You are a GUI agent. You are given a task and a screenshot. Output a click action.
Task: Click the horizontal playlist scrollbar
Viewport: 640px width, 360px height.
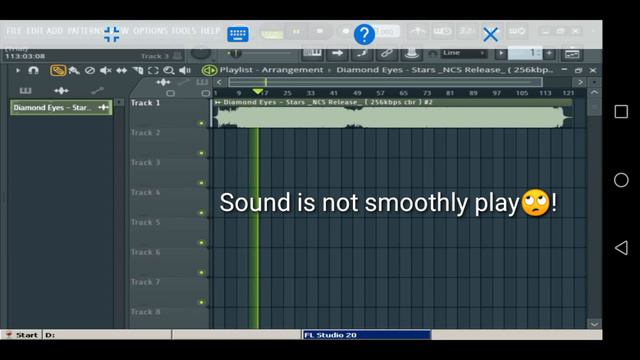coord(385,82)
